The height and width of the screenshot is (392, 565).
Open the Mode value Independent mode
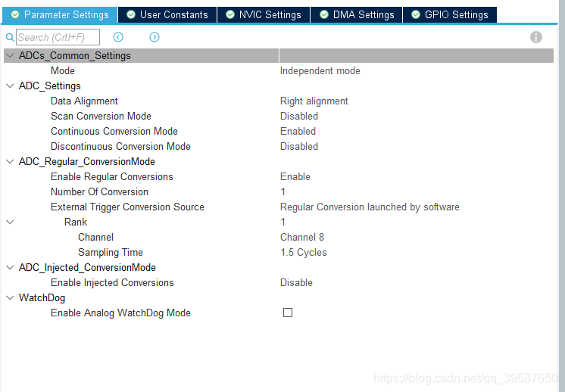(320, 70)
